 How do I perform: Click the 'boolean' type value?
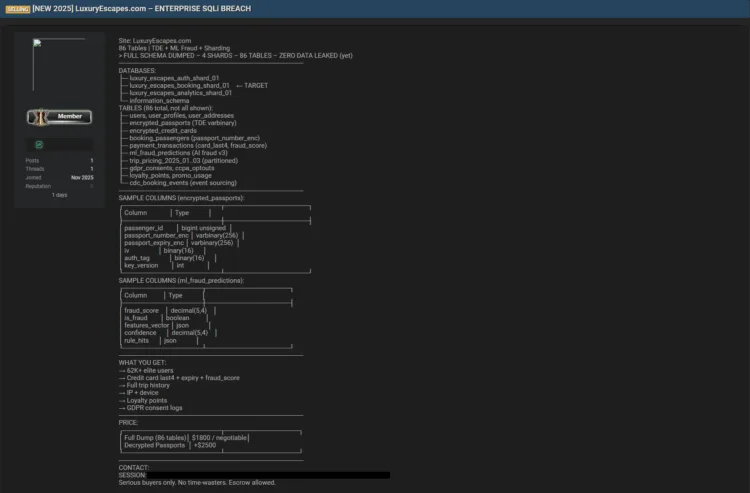[177, 318]
